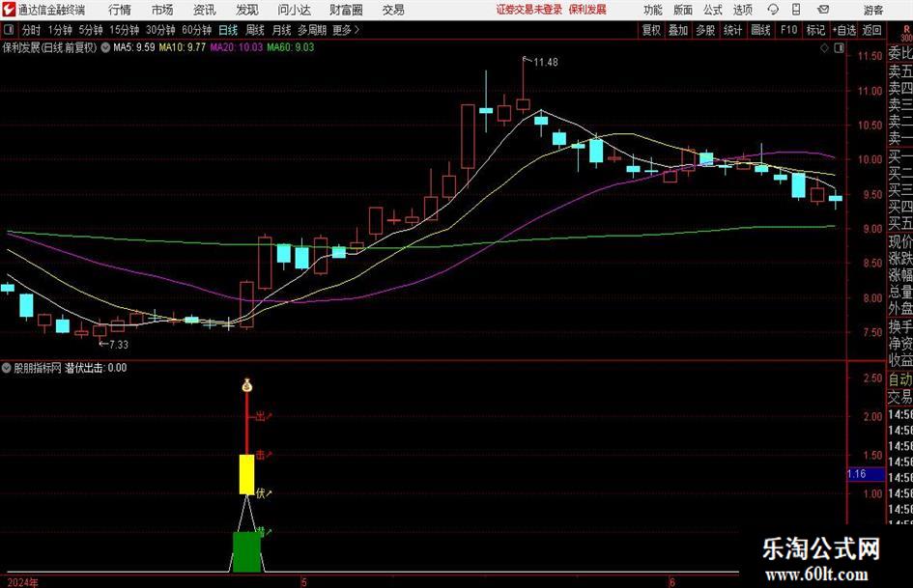Switch to the 15分钟 period tab
Viewport: 913px width, 588px height.
pyautogui.click(x=125, y=30)
